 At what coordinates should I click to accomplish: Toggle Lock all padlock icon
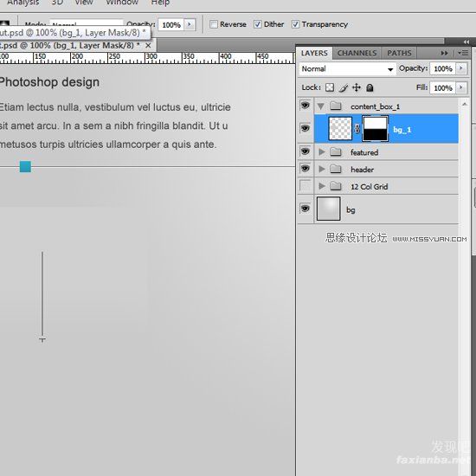pyautogui.click(x=370, y=87)
